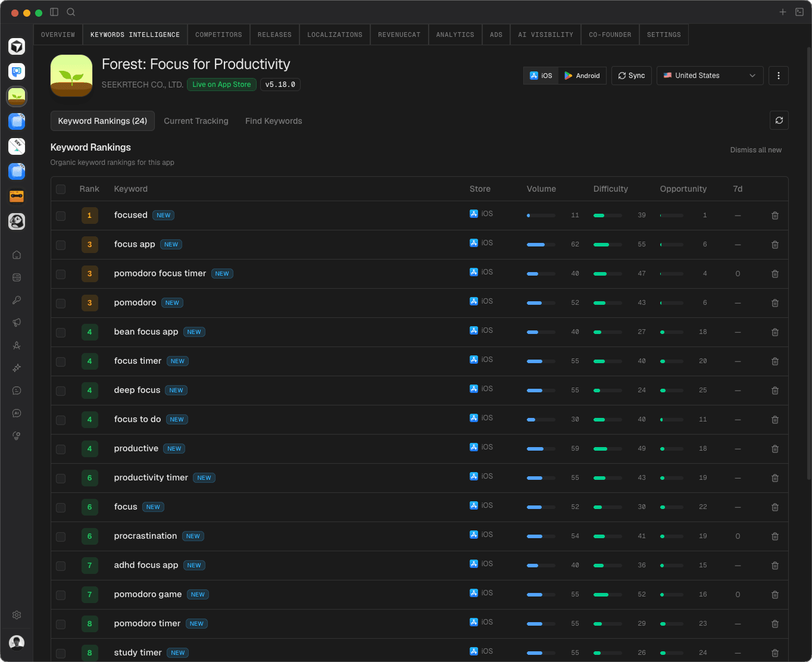
Task: Select the DEV-labeled app icon in sidebar
Action: (x=17, y=146)
